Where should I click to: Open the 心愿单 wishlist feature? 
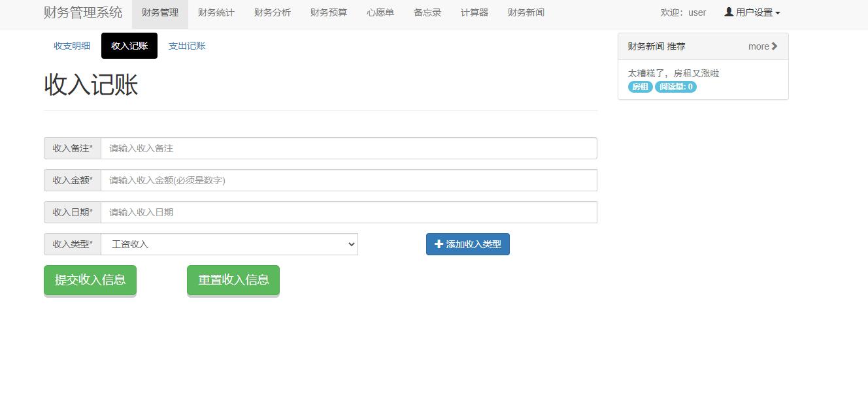click(380, 12)
